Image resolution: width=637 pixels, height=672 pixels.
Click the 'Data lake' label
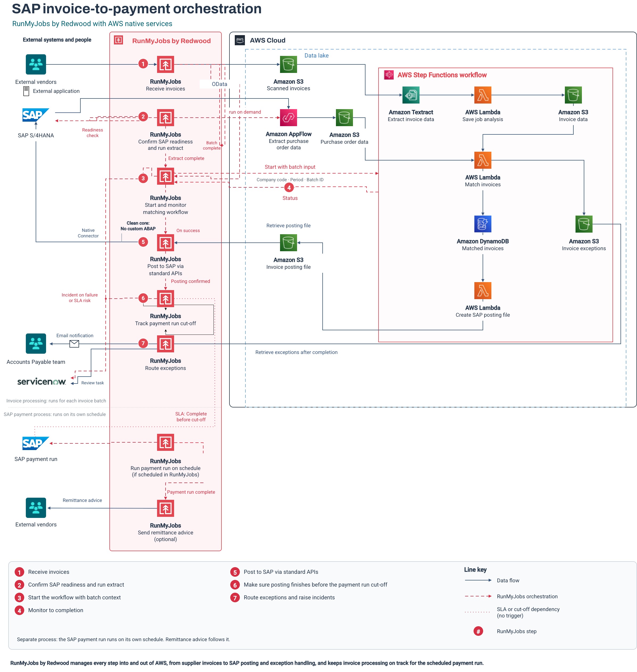click(316, 55)
